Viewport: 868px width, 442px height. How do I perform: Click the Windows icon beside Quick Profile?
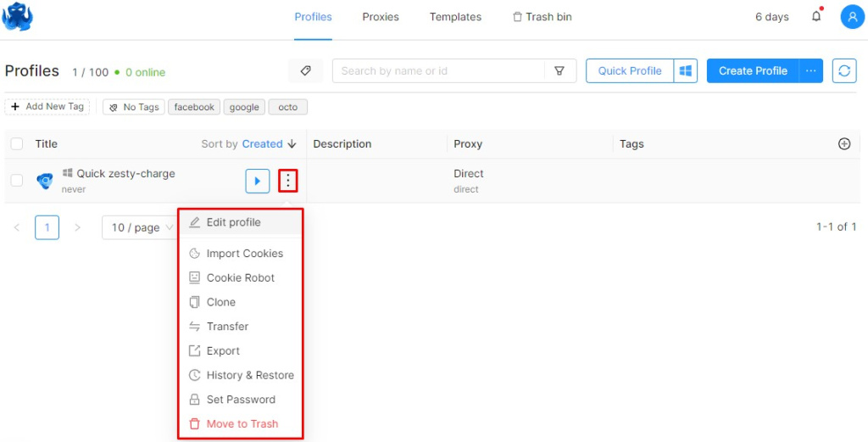coord(685,71)
